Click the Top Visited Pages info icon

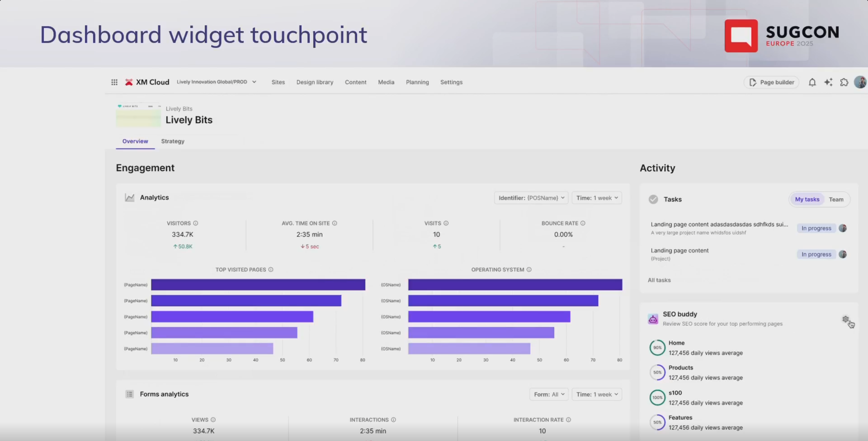click(x=271, y=270)
